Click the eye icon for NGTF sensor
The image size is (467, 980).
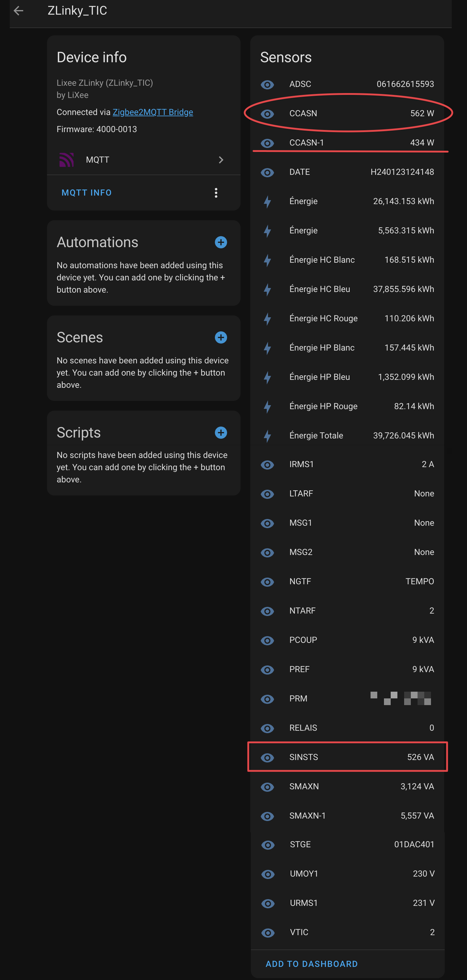click(267, 582)
